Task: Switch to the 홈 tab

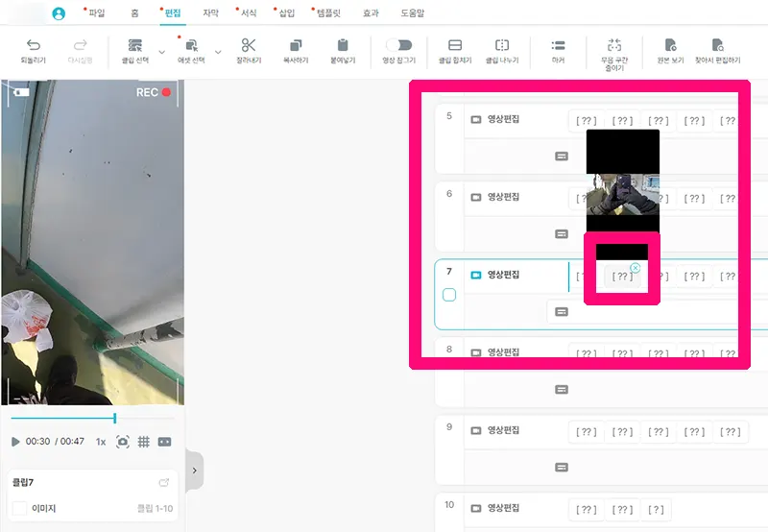Action: point(134,13)
